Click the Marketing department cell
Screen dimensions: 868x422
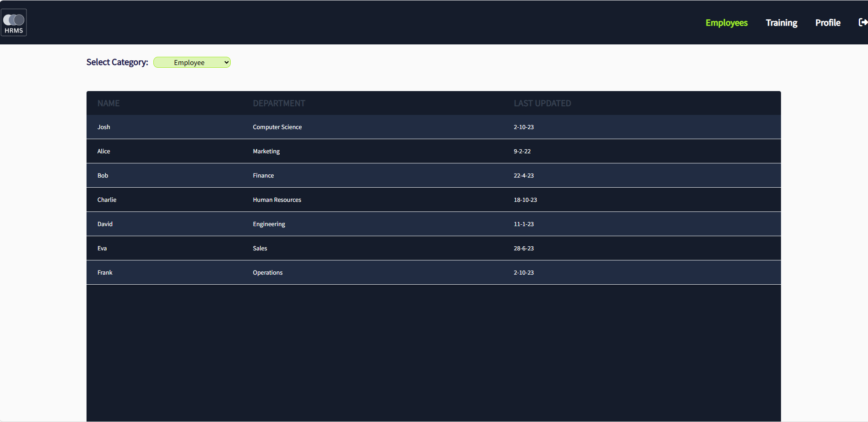[x=266, y=151]
